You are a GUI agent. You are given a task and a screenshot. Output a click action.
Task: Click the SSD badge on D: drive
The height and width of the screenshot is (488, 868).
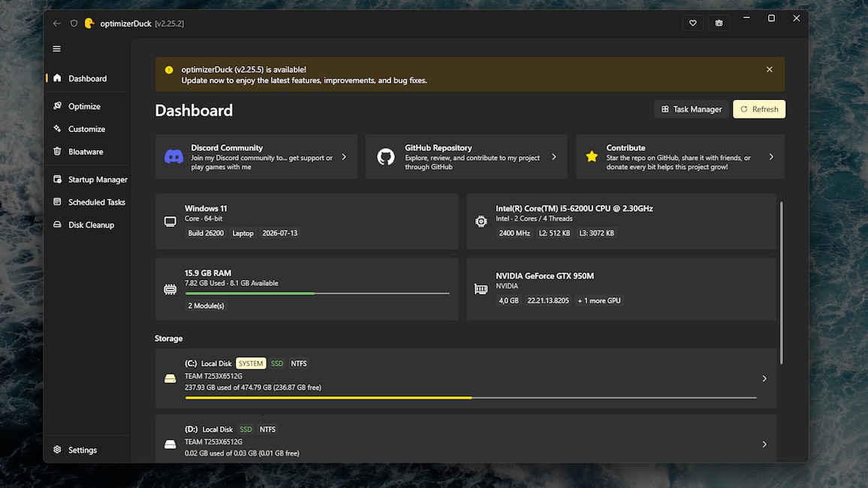click(246, 429)
